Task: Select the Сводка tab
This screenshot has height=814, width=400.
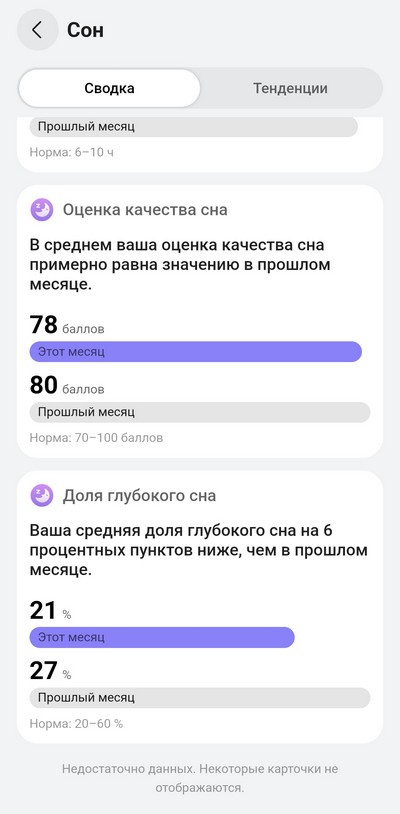Action: tap(109, 88)
